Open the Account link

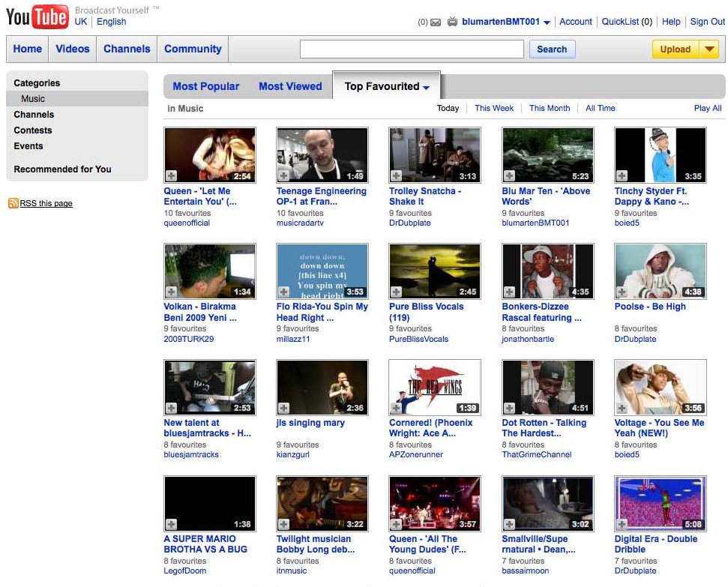pos(575,22)
